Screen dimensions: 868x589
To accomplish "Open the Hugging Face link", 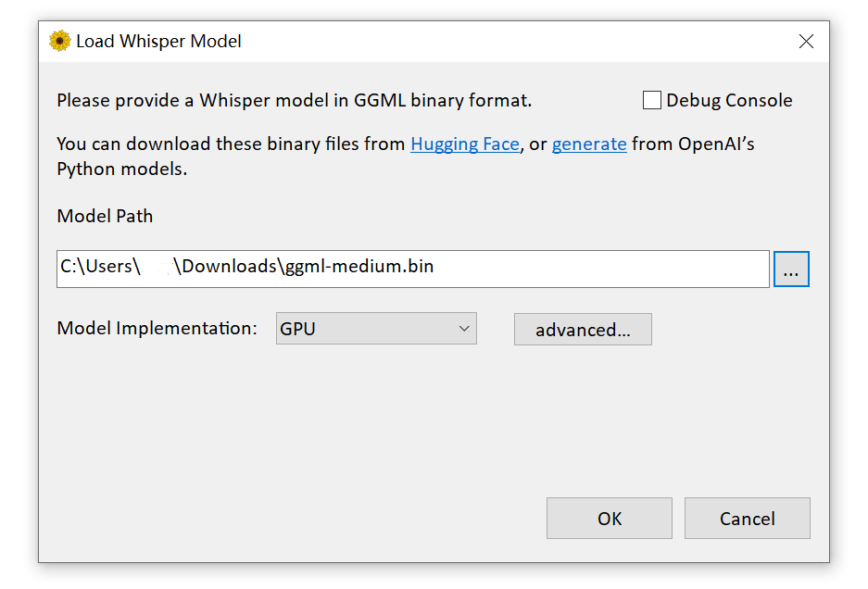I will coord(464,144).
